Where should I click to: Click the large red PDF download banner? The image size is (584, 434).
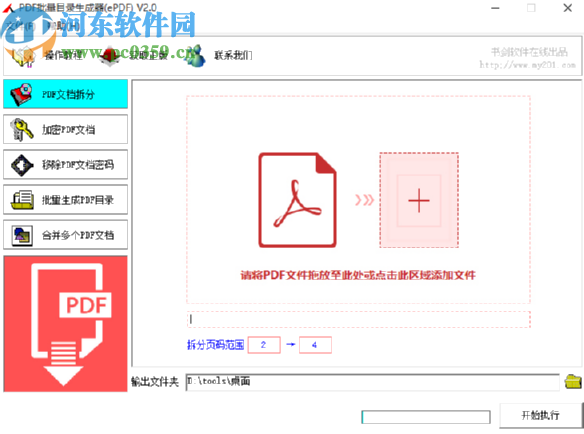[x=66, y=324]
